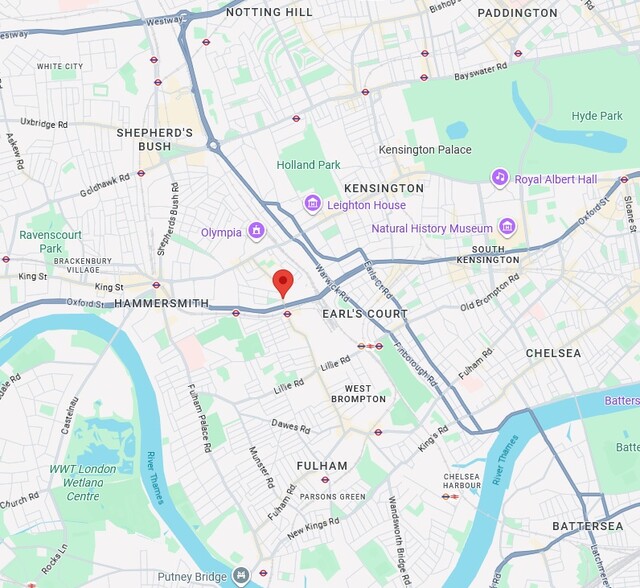Viewport: 640px width, 588px height.
Task: Open the Olympia venue icon
Action: (x=256, y=231)
